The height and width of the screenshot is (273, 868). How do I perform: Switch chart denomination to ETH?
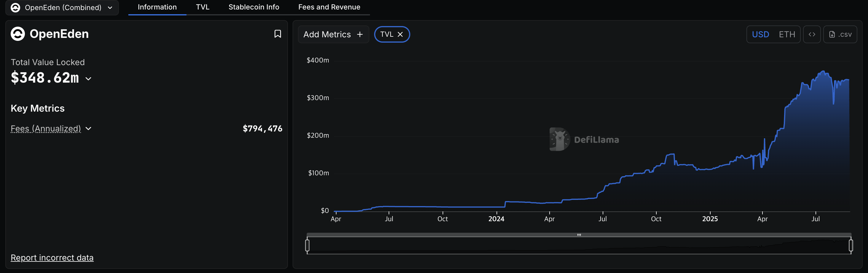[x=787, y=34]
